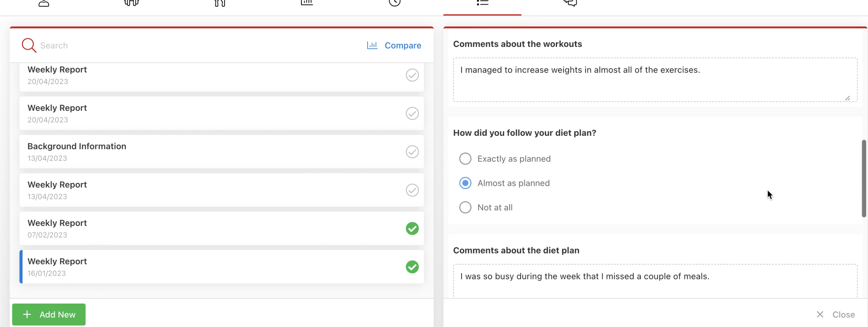Image resolution: width=868 pixels, height=327 pixels.
Task: Open the clock history tab
Action: coord(395,3)
